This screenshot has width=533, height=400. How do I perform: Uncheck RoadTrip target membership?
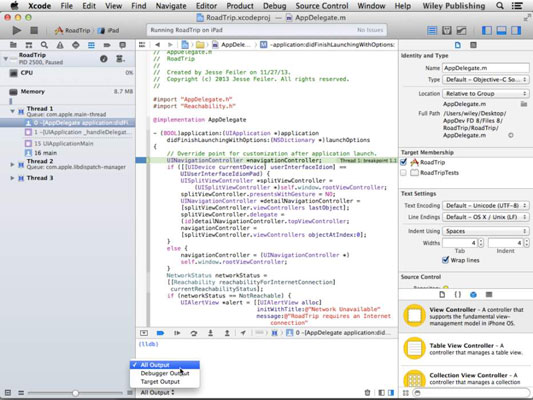[403, 162]
